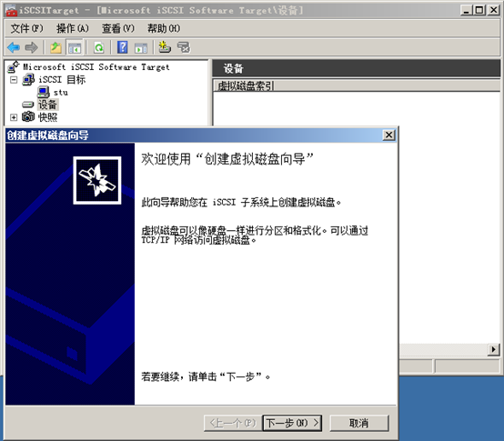This screenshot has height=441, width=504.
Task: Click the 取消 button in wizard
Action: (359, 423)
